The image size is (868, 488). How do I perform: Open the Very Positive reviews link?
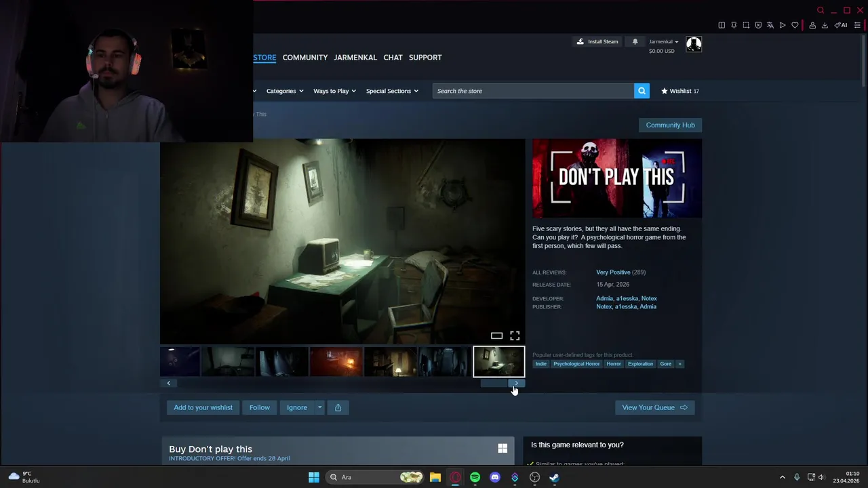point(613,272)
